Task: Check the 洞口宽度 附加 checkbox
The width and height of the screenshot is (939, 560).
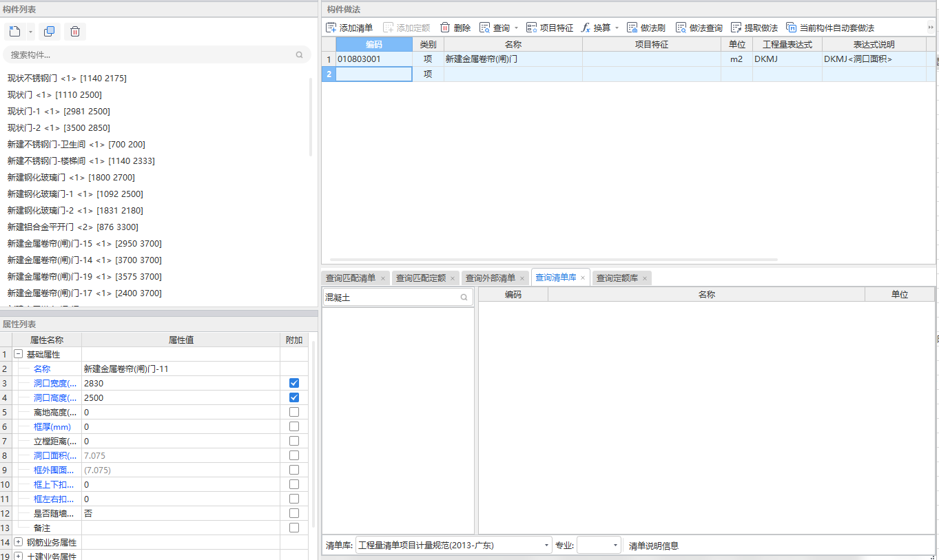Action: (x=294, y=383)
